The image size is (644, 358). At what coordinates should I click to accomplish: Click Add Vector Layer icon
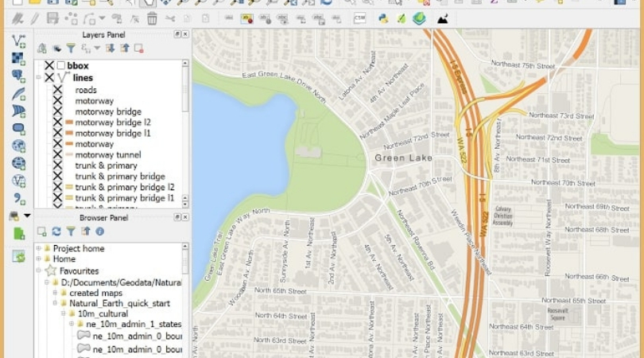pyautogui.click(x=18, y=41)
